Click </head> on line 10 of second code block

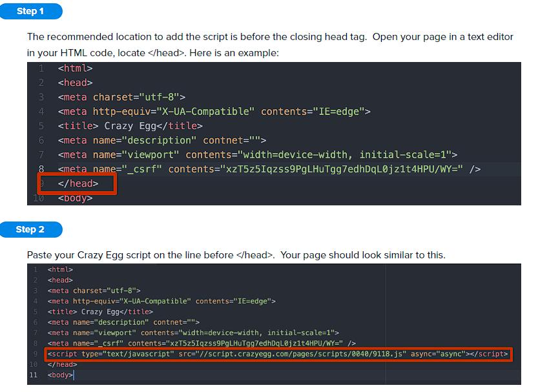62,364
